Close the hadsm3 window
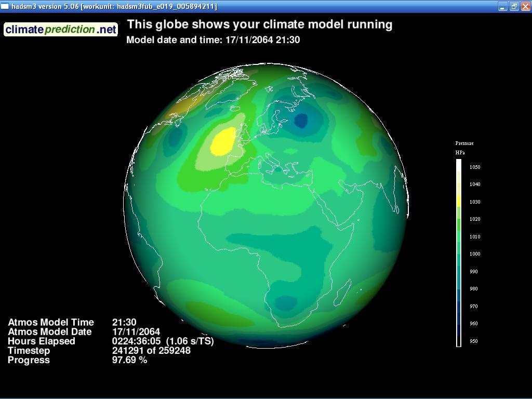The width and height of the screenshot is (532, 399). (525, 6)
